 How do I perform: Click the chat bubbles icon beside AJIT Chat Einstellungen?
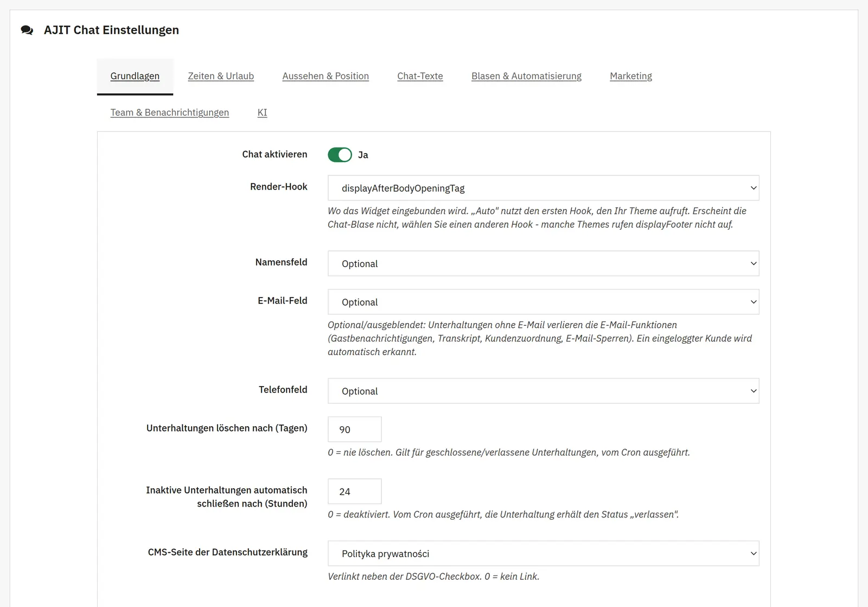coord(27,30)
